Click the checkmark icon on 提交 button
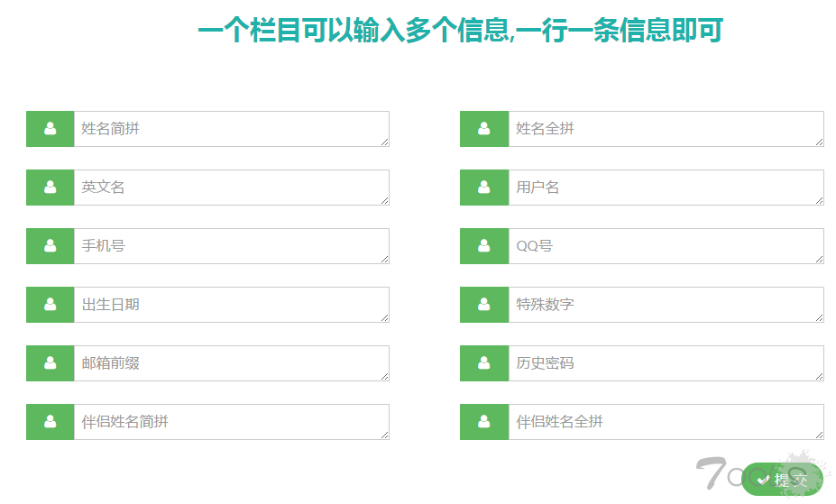This screenshot has width=836, height=504. click(x=763, y=480)
